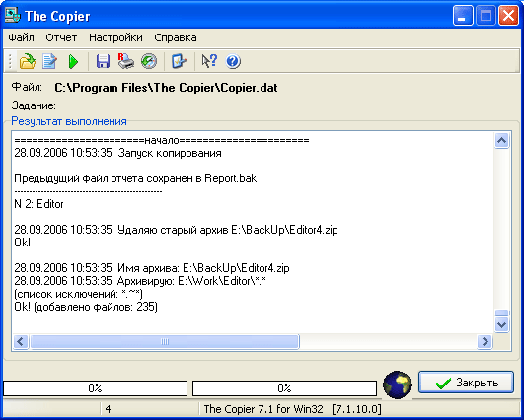Open settings via checked-page toolbar icon

pyautogui.click(x=179, y=61)
